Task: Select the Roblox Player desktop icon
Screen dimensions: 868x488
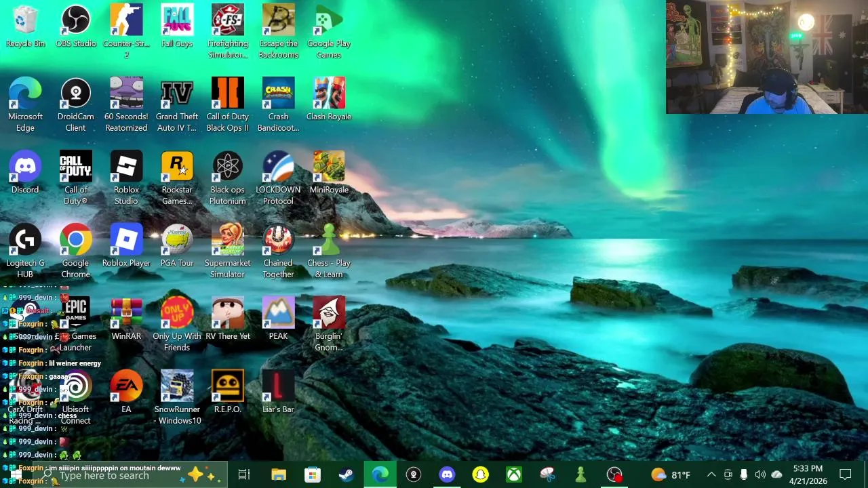Action: (126, 247)
